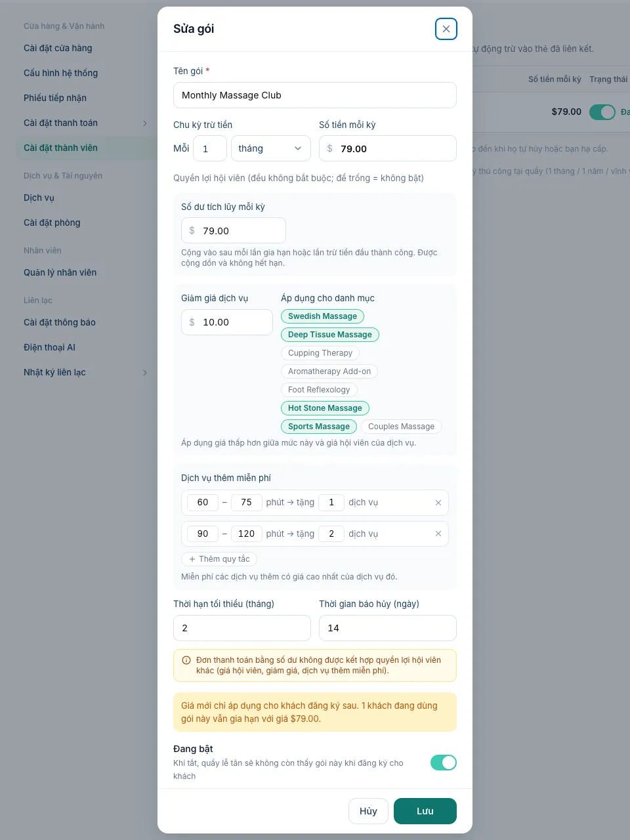This screenshot has width=630, height=840.
Task: Expand Nhật ký liên lạc sidebar chevron
Action: (x=145, y=373)
